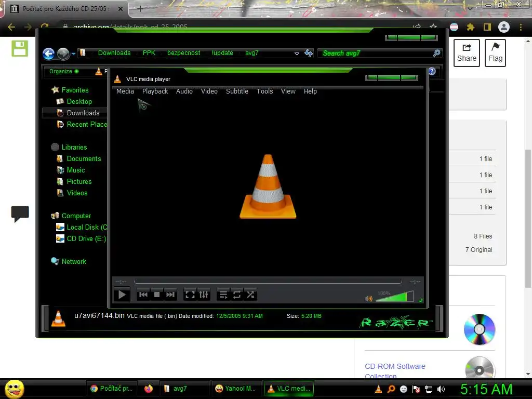Open Explorer help with the question mark icon

[432, 71]
